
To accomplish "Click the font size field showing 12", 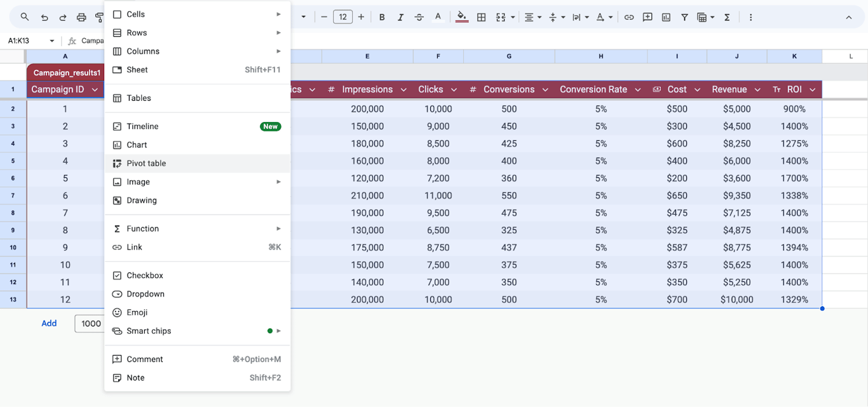I will pos(342,17).
